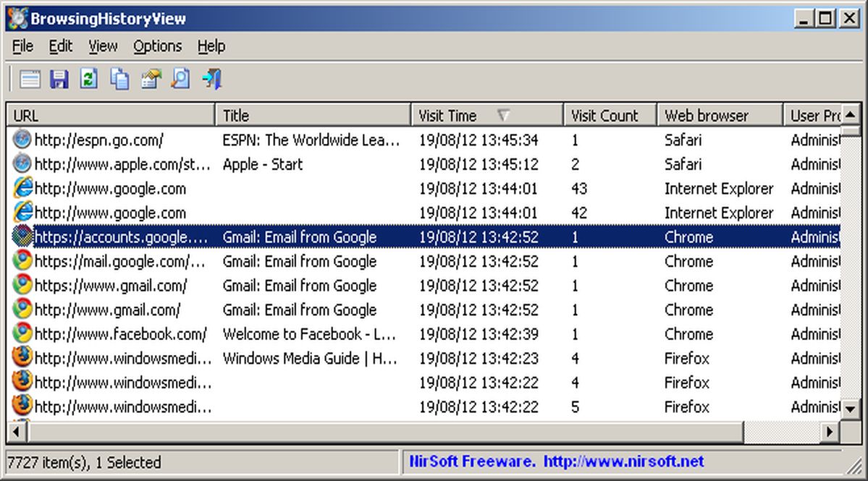The height and width of the screenshot is (481, 868).
Task: Open the File menu
Action: [x=22, y=46]
